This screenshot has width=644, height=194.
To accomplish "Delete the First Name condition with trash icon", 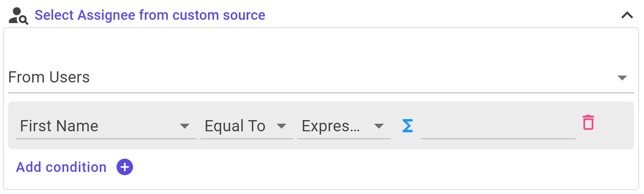I will coord(588,123).
